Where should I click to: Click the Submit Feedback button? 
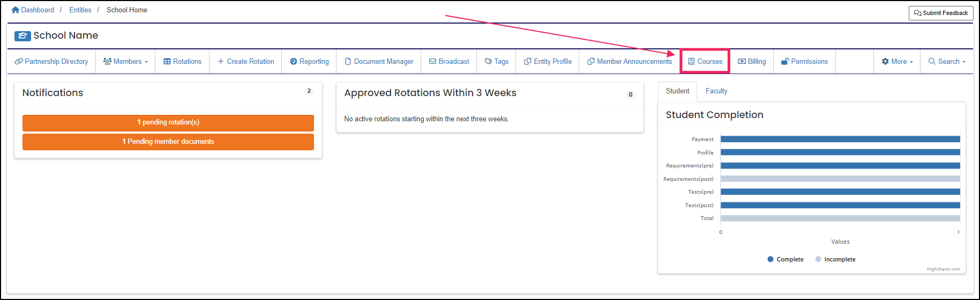tap(941, 13)
